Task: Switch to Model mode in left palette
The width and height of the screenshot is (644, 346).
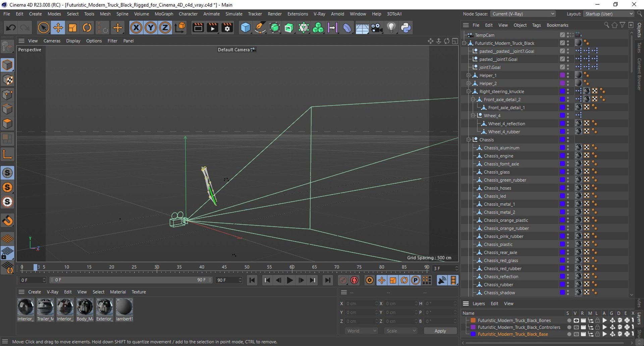Action: [x=7, y=65]
